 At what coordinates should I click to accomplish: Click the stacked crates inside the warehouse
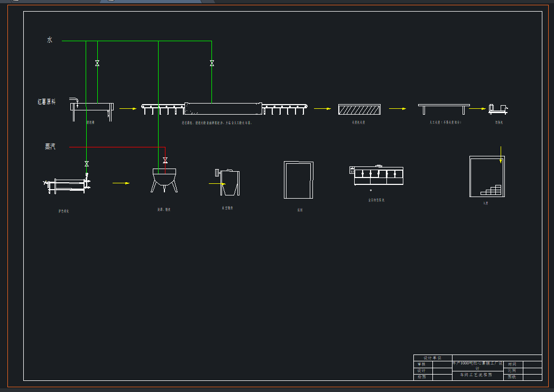(491, 190)
